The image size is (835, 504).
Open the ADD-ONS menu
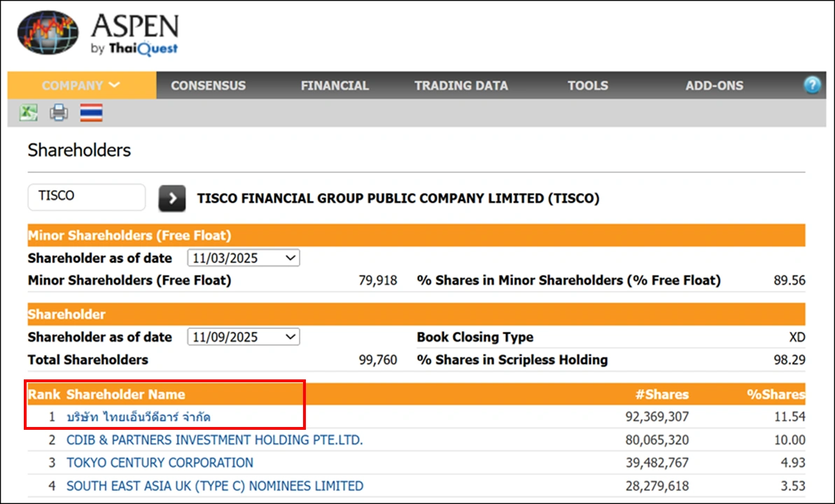[715, 85]
